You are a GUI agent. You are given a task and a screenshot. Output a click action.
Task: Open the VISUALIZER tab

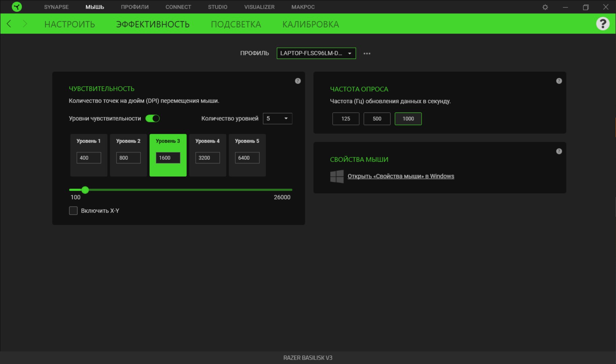click(259, 7)
